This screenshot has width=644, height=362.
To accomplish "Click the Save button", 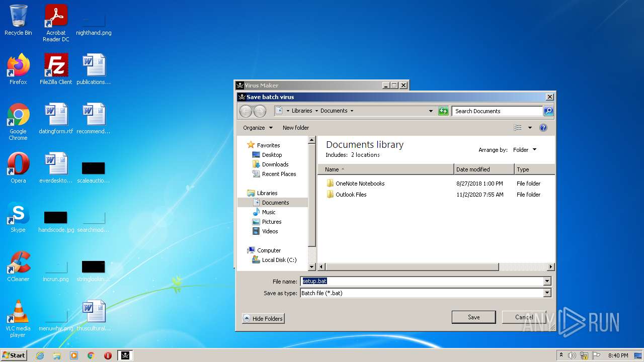I will click(x=473, y=317).
